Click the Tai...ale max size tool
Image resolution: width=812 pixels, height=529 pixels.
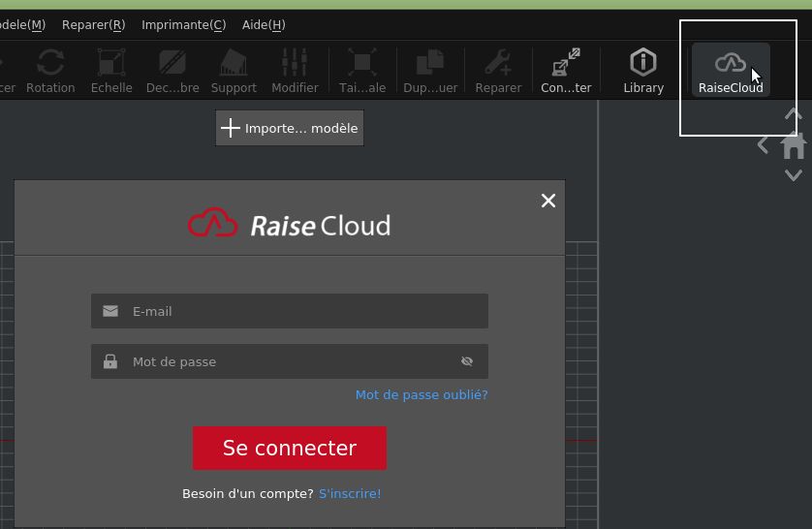click(362, 71)
